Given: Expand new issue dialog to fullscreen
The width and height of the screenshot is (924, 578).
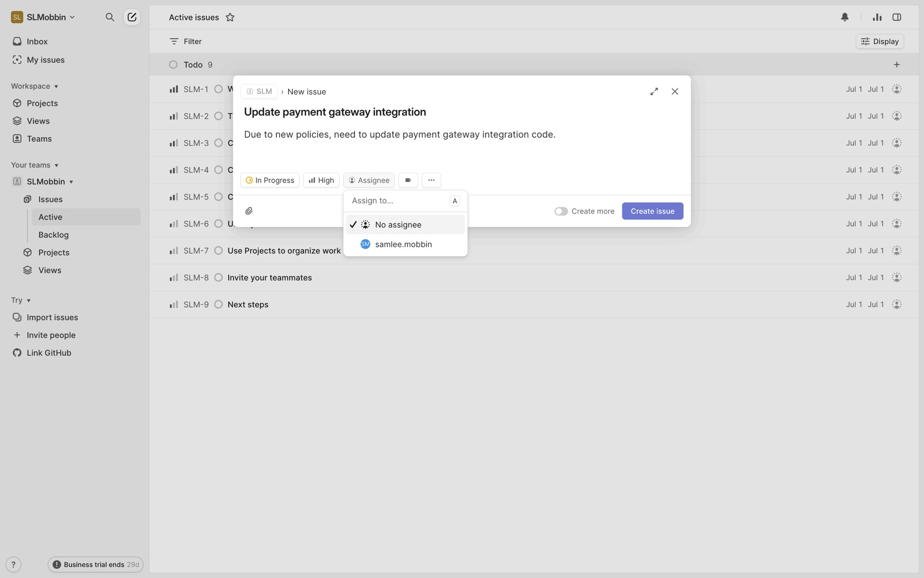Looking at the screenshot, I should pyautogui.click(x=654, y=92).
